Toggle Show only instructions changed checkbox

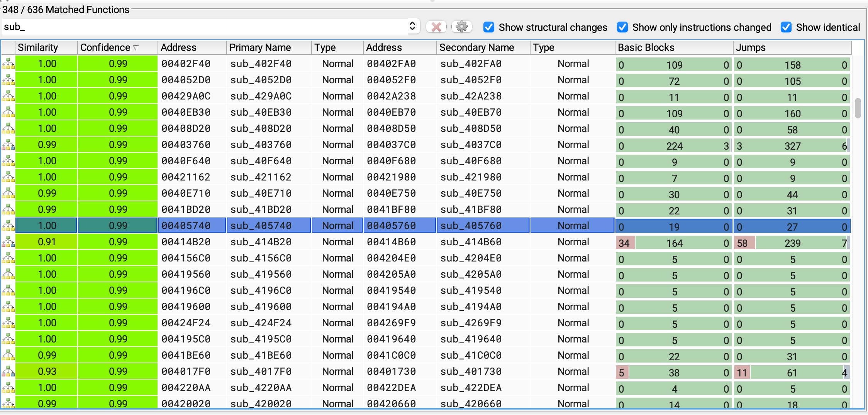pos(622,27)
